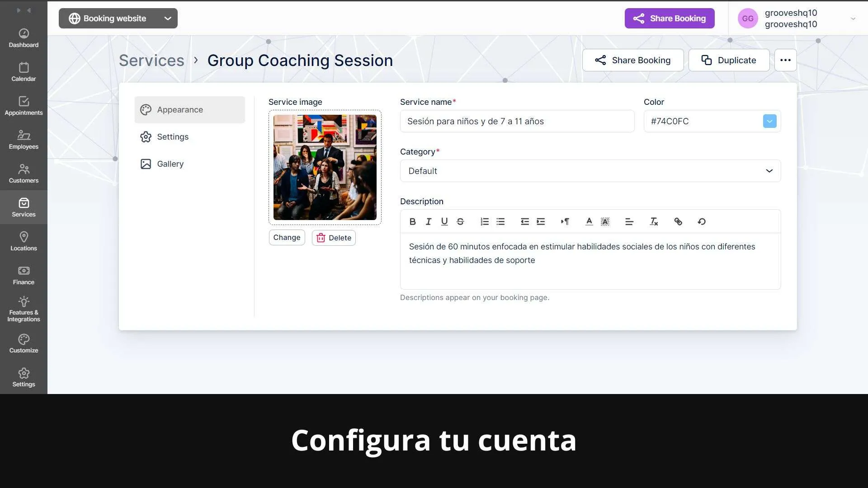Viewport: 868px width, 488px height.
Task: Click the Underline formatting icon
Action: click(444, 221)
